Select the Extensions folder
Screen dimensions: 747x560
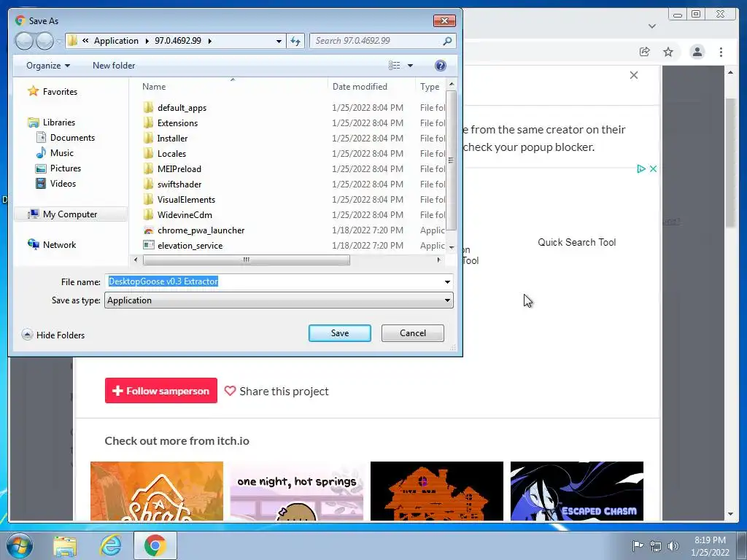tap(177, 122)
